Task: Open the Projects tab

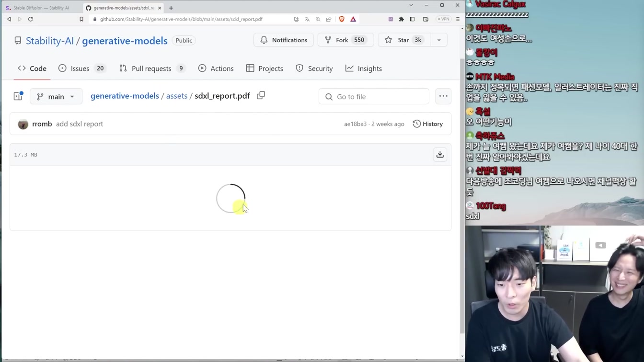Action: 264,68
